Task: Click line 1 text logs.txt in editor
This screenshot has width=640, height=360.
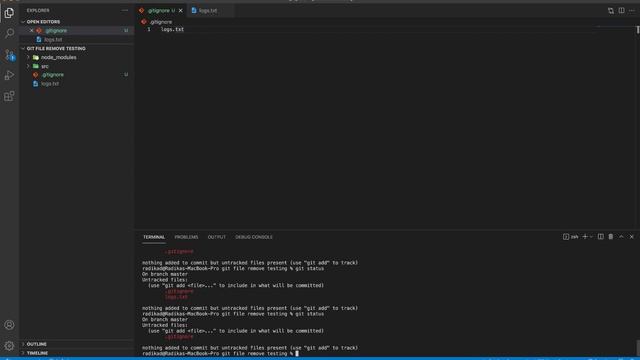Action: pyautogui.click(x=172, y=29)
